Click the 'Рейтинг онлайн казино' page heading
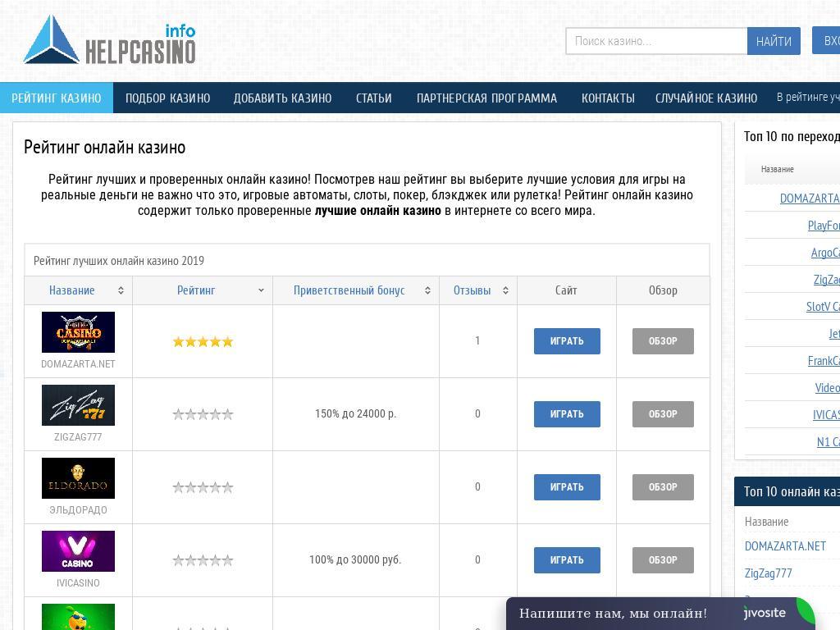 (x=104, y=147)
